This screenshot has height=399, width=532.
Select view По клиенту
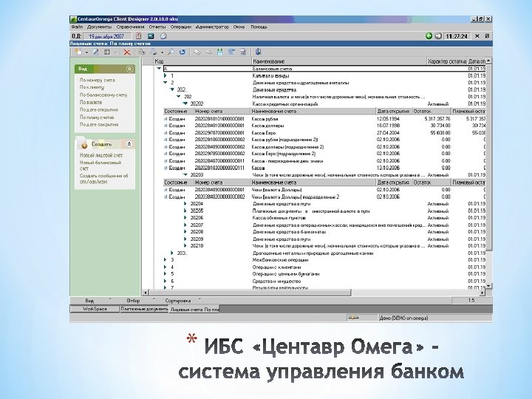point(92,87)
